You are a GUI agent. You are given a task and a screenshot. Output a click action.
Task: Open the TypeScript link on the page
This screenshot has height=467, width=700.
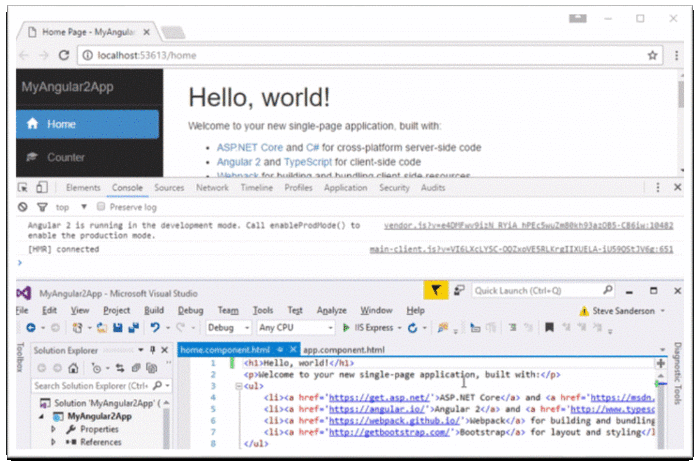308,162
